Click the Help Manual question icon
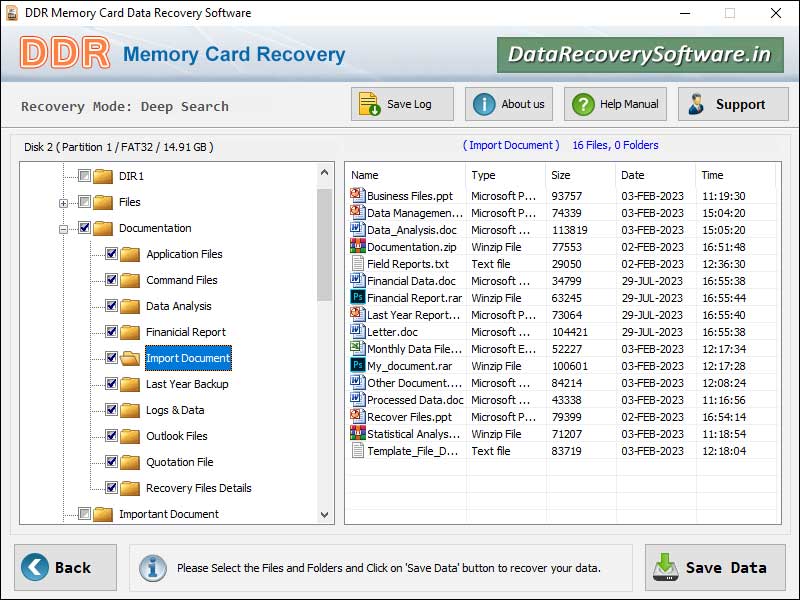The height and width of the screenshot is (600, 800). click(583, 103)
